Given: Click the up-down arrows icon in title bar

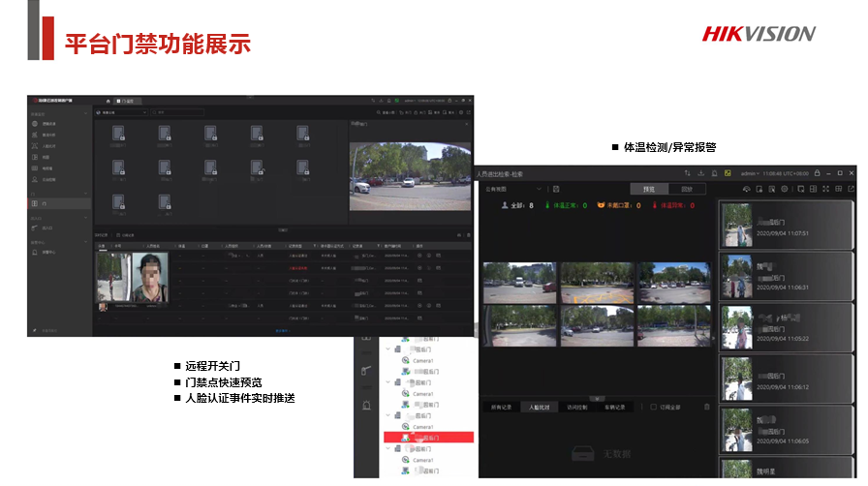Looking at the screenshot, I should tap(687, 173).
